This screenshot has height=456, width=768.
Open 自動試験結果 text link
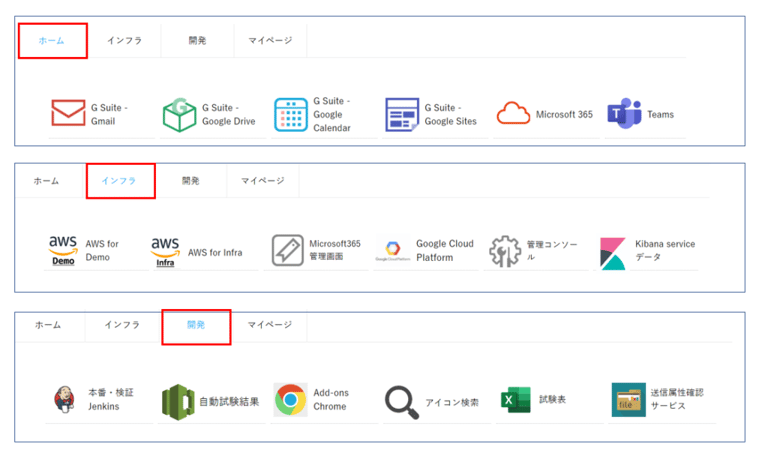click(x=229, y=402)
